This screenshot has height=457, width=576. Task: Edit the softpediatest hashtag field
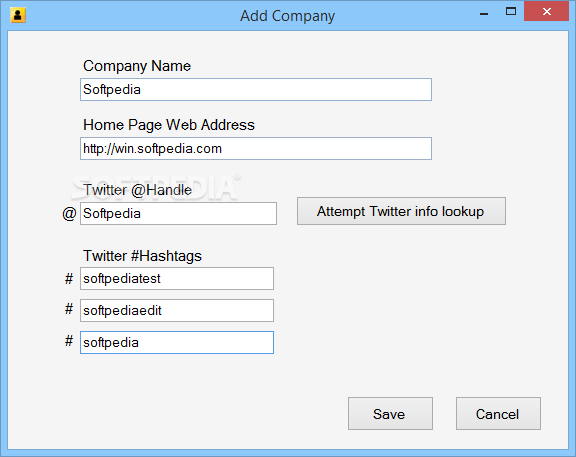pyautogui.click(x=177, y=278)
